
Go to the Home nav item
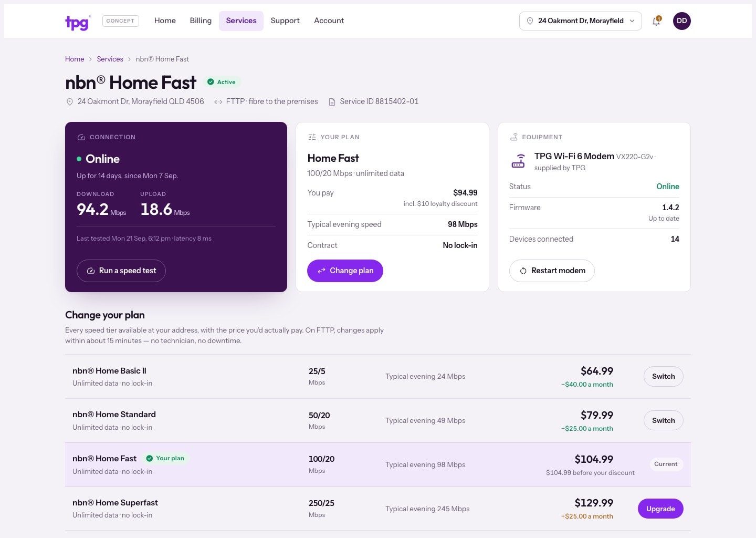pos(165,20)
